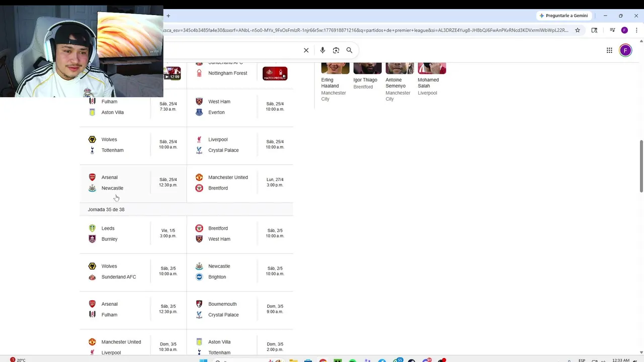Click the page vertical scrollbar thumb
The width and height of the screenshot is (644, 362).
click(641, 166)
